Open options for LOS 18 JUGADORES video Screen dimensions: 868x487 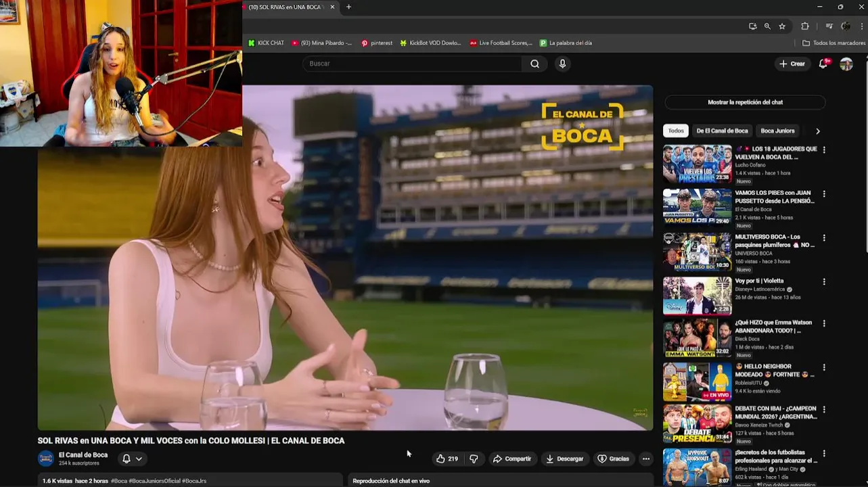click(824, 149)
